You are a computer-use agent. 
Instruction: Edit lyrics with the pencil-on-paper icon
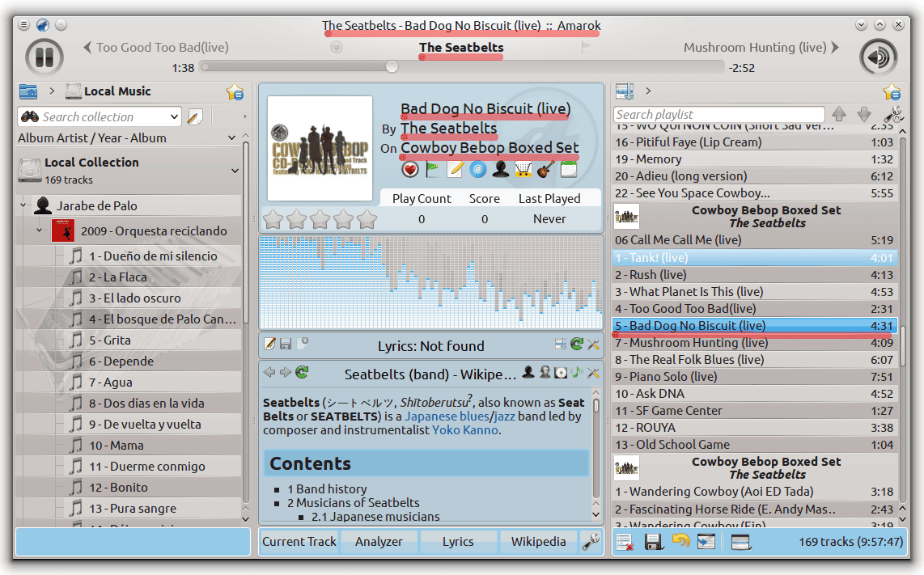point(270,344)
